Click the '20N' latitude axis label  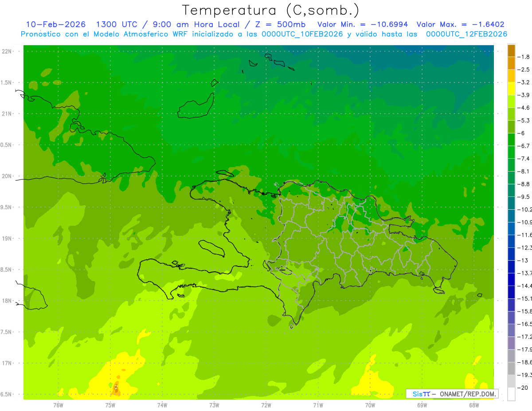(8, 176)
